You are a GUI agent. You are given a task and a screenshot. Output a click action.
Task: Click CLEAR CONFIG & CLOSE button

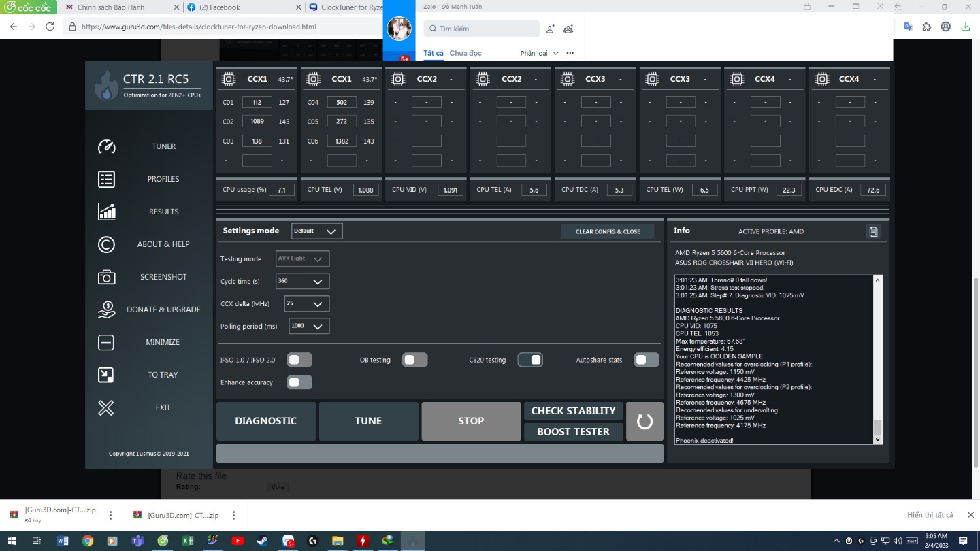(x=608, y=231)
